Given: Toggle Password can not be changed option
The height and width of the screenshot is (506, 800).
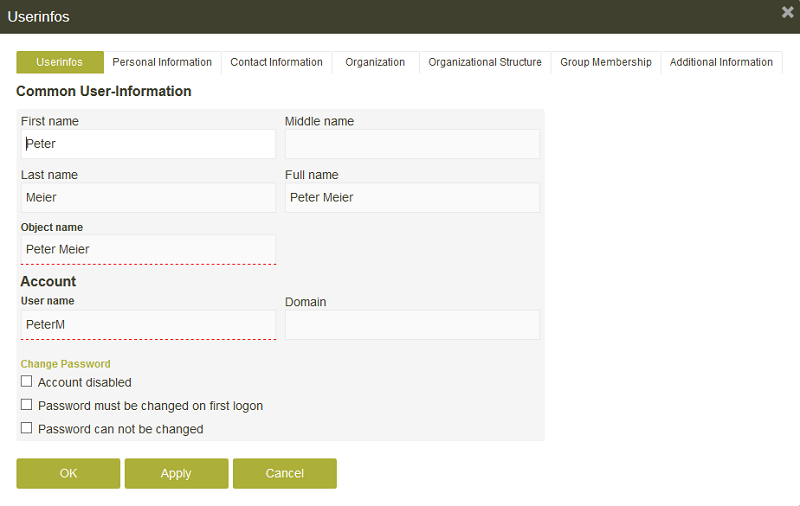Looking at the screenshot, I should (x=27, y=428).
